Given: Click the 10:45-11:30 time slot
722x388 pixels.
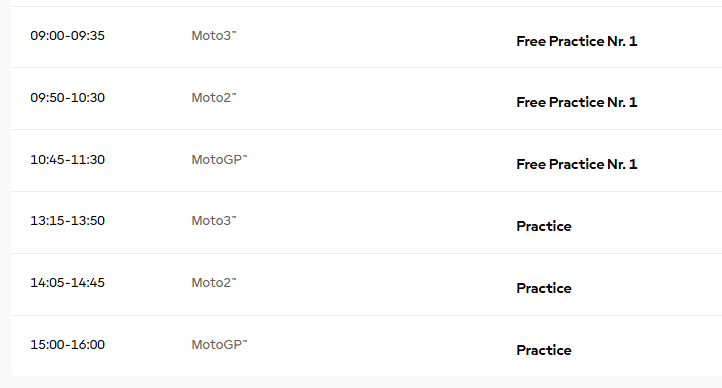Looking at the screenshot, I should point(67,160).
